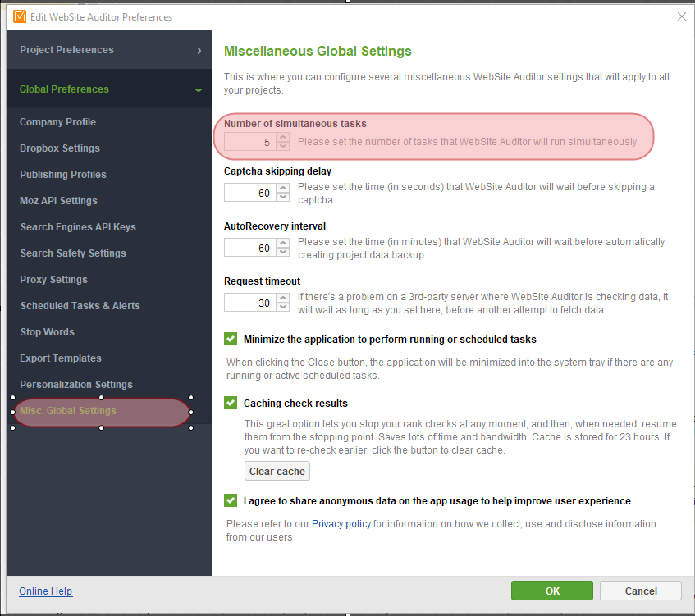Open the Privacy policy link
The width and height of the screenshot is (695, 616).
(x=341, y=524)
